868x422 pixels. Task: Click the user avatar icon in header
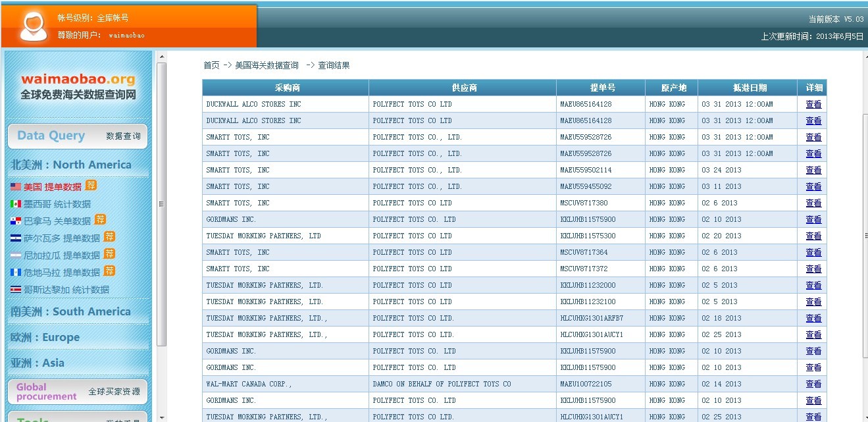tap(32, 26)
